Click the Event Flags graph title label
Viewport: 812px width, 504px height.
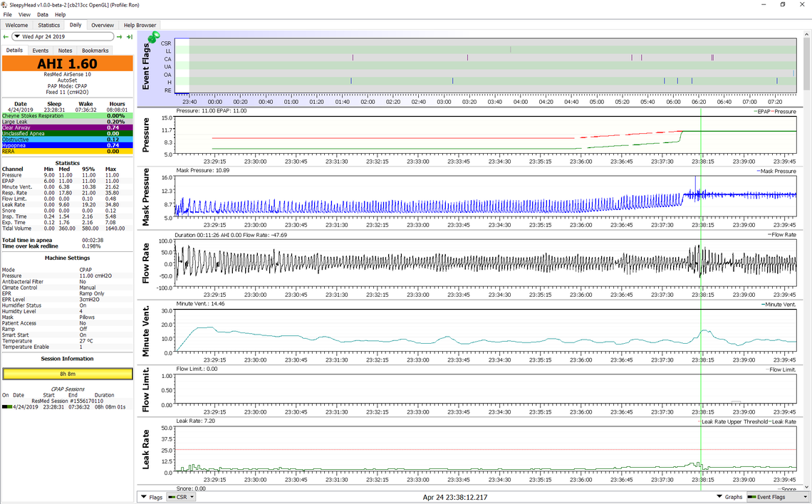pos(145,66)
